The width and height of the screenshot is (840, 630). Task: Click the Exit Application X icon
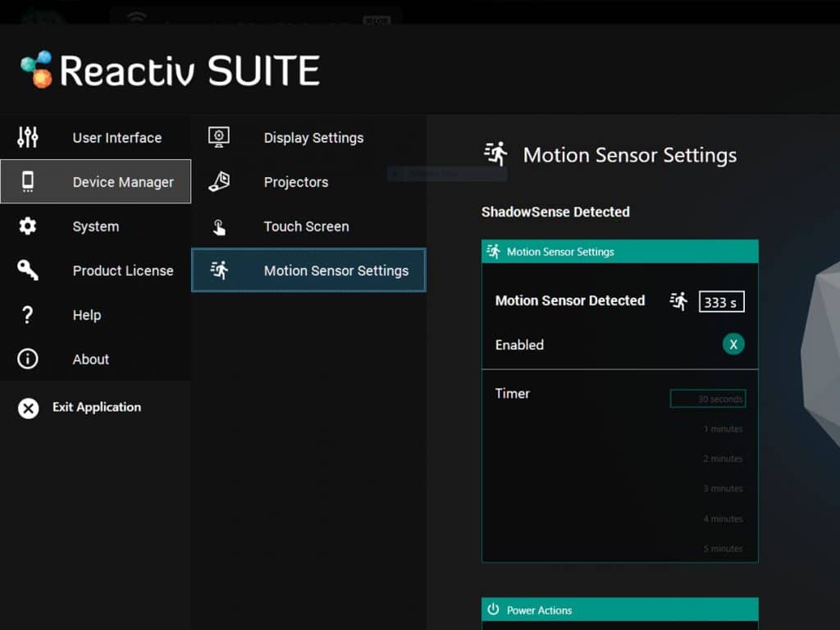(x=29, y=409)
